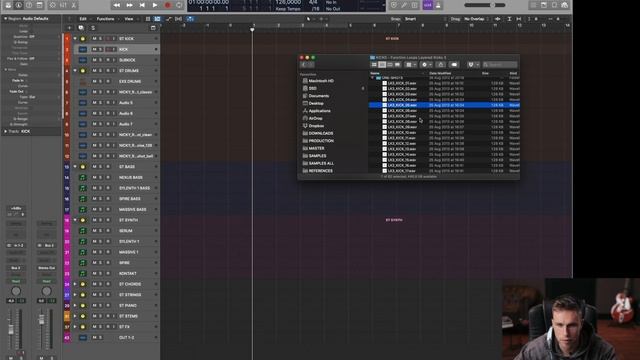Screen dimensions: 640x360
Task: Open the Loop Browser icon
Action: (554, 5)
